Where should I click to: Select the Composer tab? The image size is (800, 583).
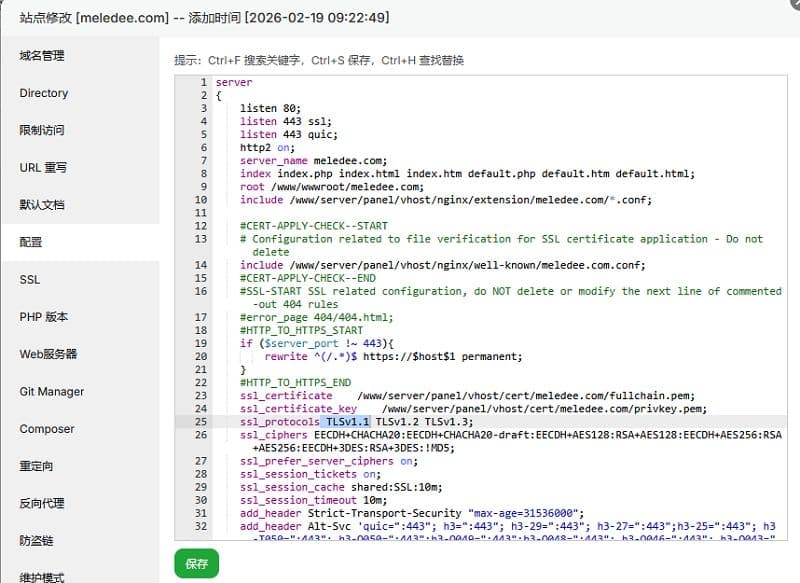pyautogui.click(x=47, y=429)
